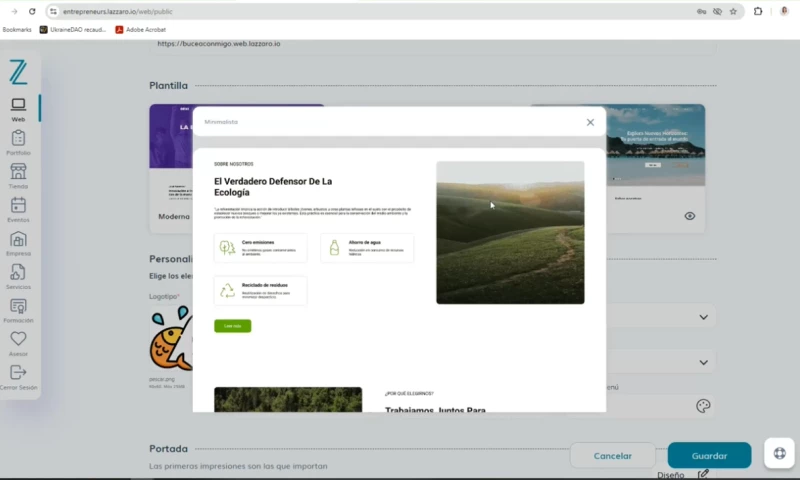The image size is (800, 480).
Task: Open the Web section in sidebar
Action: (x=18, y=110)
